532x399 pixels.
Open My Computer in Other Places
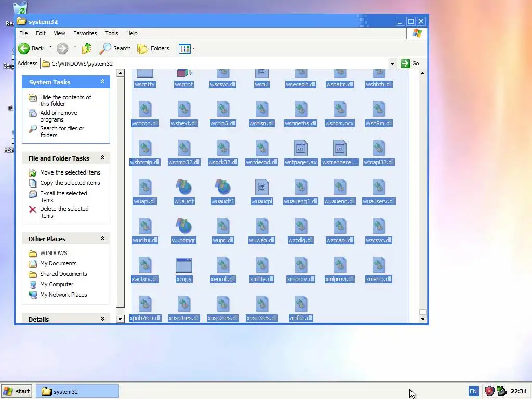[57, 284]
